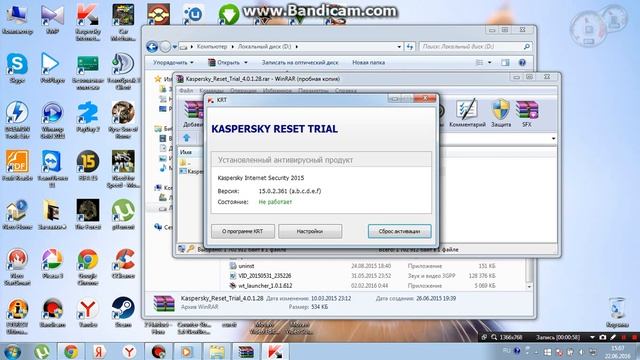Refresh the Explorer folder view

[410, 47]
